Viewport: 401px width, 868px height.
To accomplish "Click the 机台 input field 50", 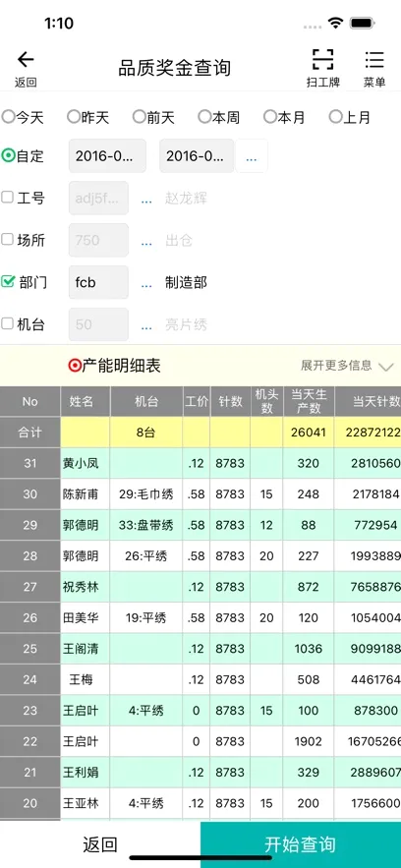I will 98,324.
